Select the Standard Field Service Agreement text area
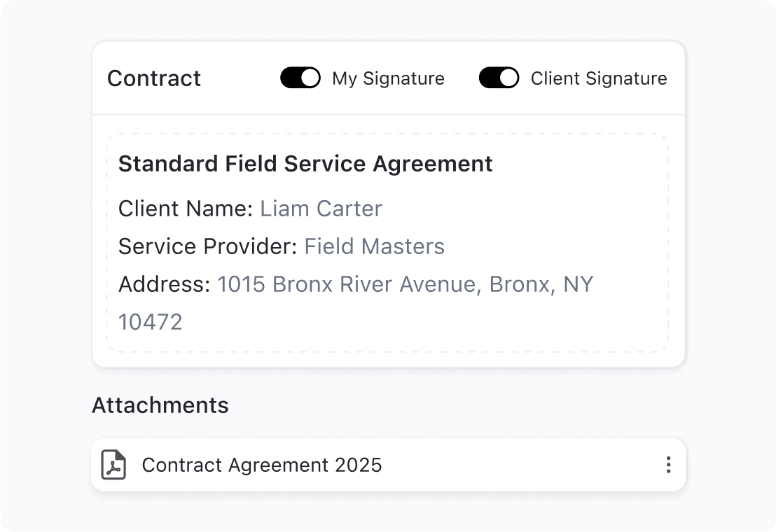The height and width of the screenshot is (532, 776). tap(305, 163)
